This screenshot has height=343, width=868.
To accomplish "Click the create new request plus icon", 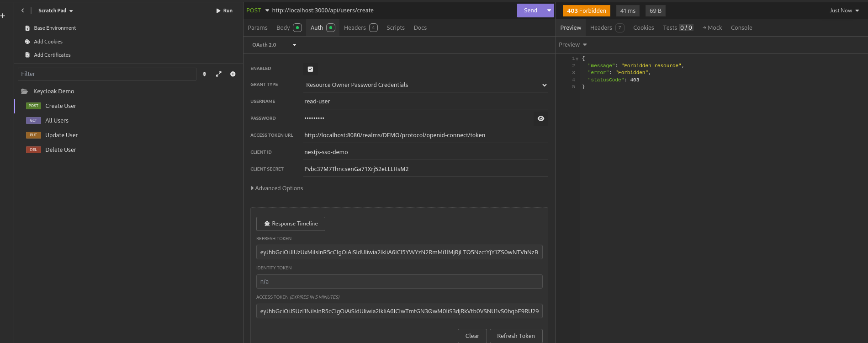I will 233,74.
